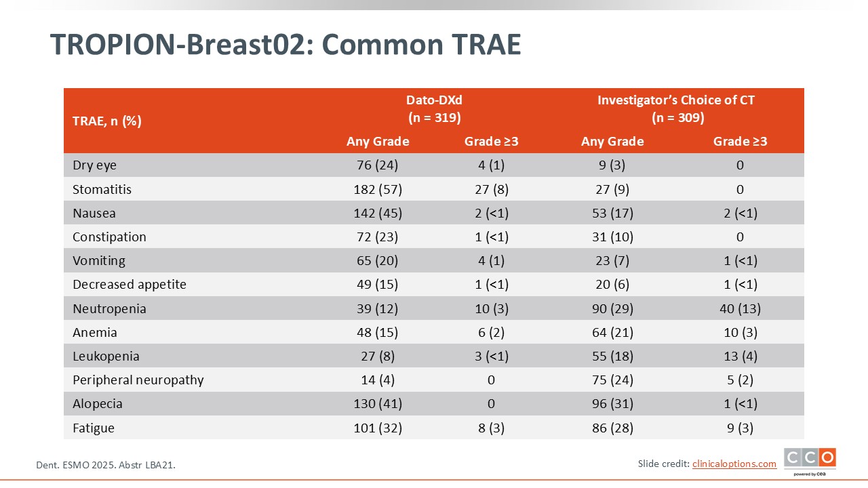Select the Stomatitis row label
The image size is (868, 488).
click(x=102, y=189)
